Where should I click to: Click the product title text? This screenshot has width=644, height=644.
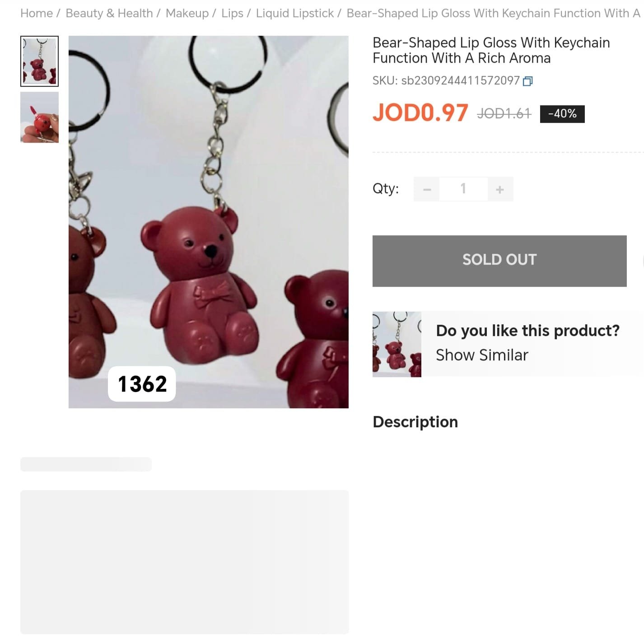(x=491, y=50)
